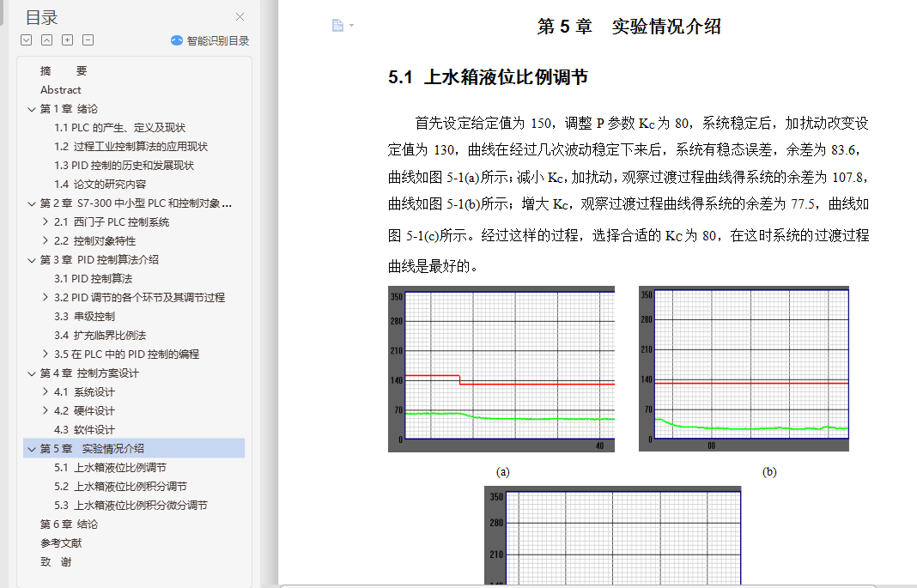The width and height of the screenshot is (917, 588).
Task: Open the dropdown arrow beside the page icon
Action: pyautogui.click(x=351, y=25)
